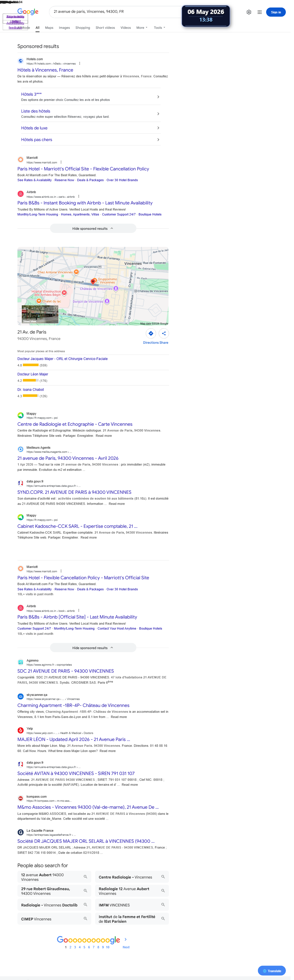Open options menu for second Airbnb ad
The height and width of the screenshot is (980, 294).
79,611
